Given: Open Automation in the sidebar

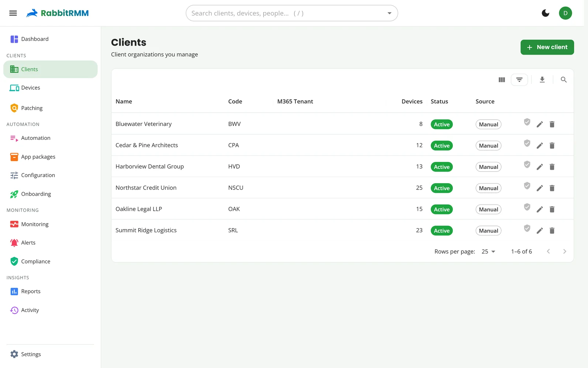Looking at the screenshot, I should 50,138.
